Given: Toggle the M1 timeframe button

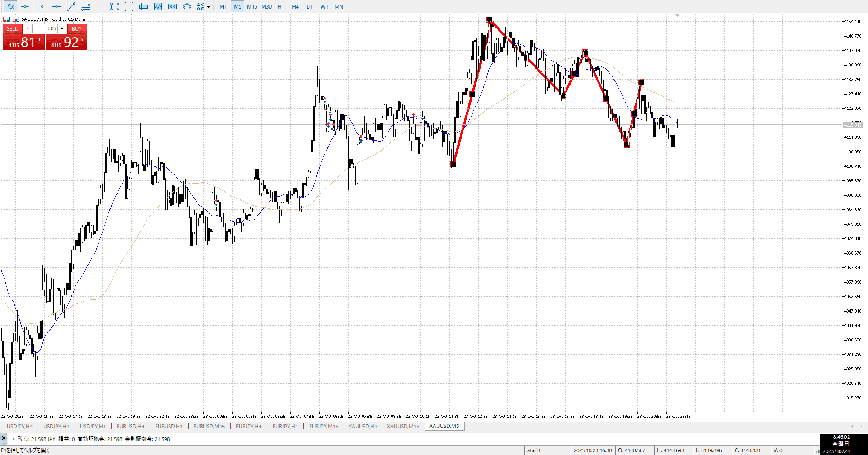Looking at the screenshot, I should pos(223,6).
